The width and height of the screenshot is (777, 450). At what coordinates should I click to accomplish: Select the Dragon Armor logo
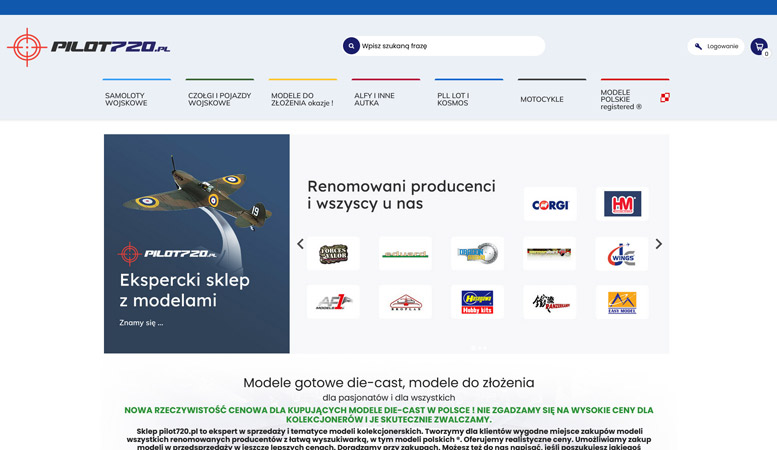pyautogui.click(x=477, y=254)
